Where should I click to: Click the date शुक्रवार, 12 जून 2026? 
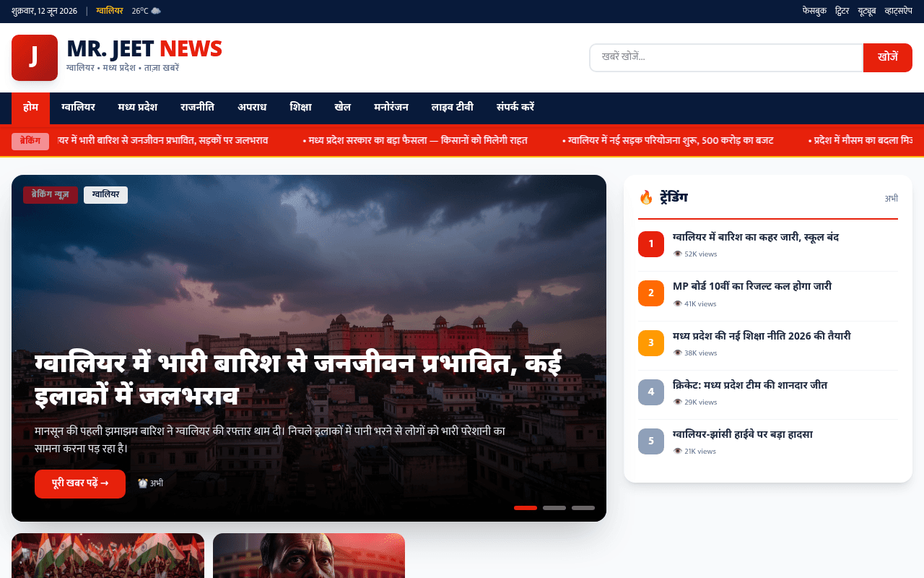[x=45, y=11]
